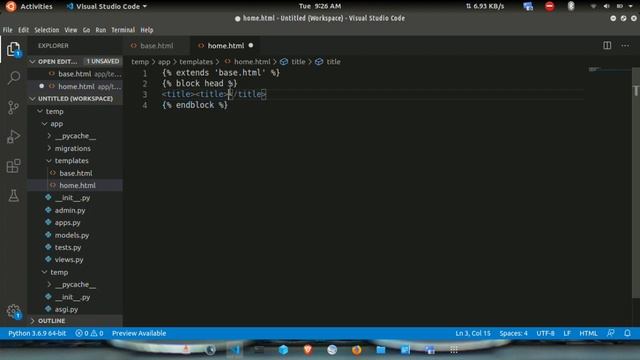Viewport: 640px width, 360px height.
Task: Open the Terminal menu
Action: coord(123,30)
